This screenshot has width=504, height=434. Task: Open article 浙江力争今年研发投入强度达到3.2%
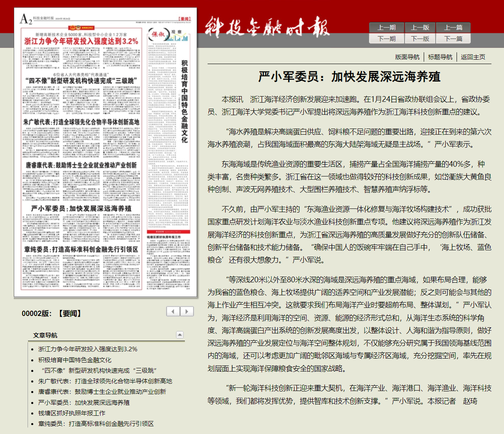tap(88, 349)
